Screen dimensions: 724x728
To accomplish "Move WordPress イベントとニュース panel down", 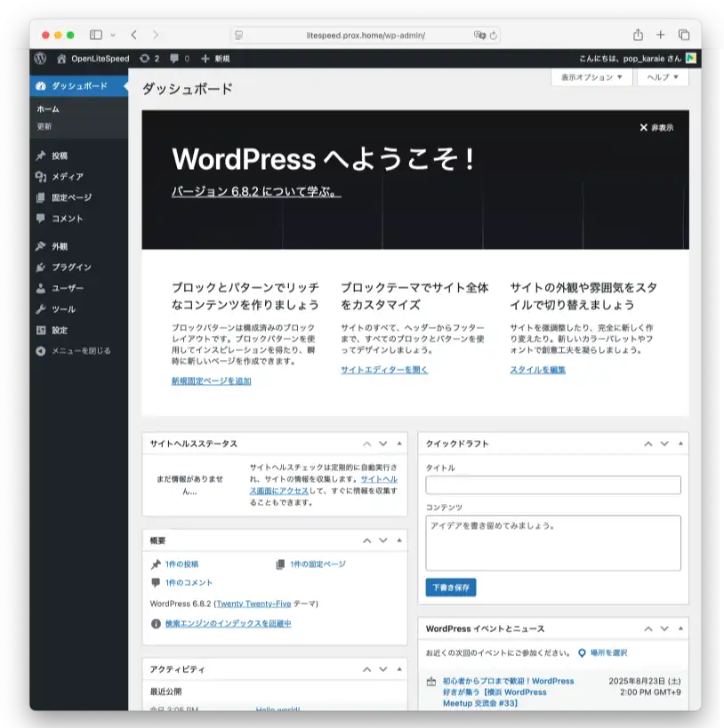I will (664, 628).
